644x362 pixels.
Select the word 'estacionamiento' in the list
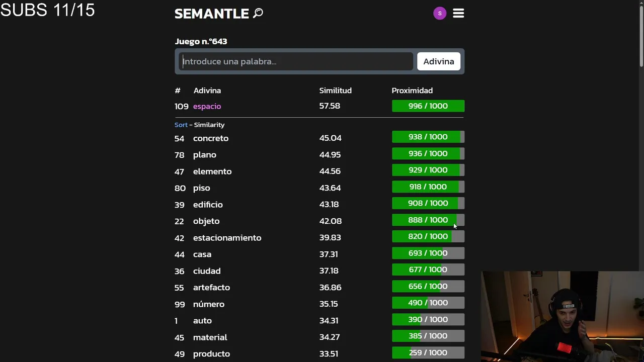227,238
